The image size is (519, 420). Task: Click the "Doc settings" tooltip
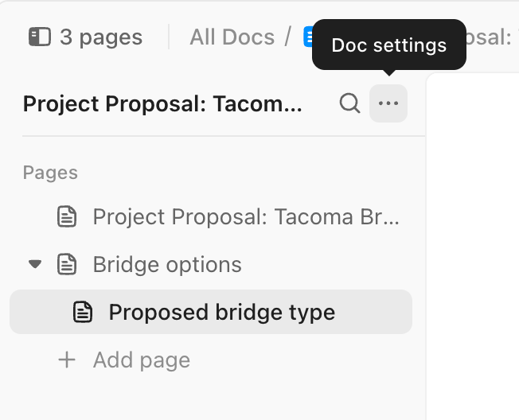(x=388, y=45)
